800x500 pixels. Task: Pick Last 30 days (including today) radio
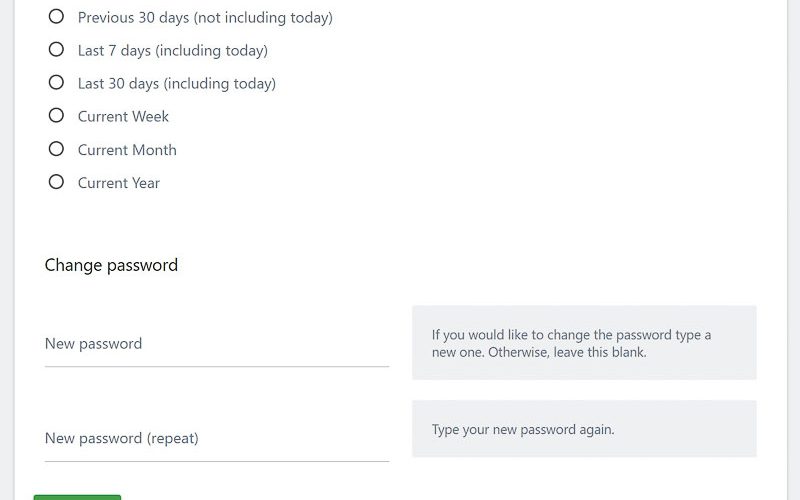[56, 83]
